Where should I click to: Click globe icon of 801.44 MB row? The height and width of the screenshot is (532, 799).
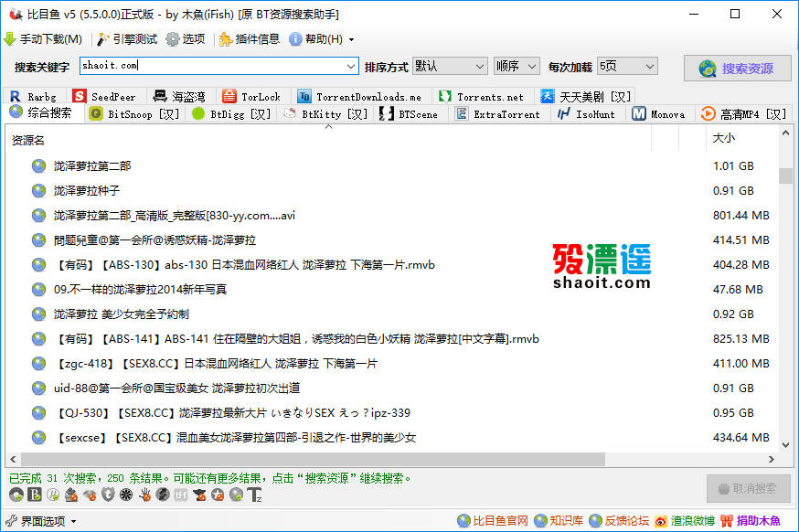tap(38, 216)
